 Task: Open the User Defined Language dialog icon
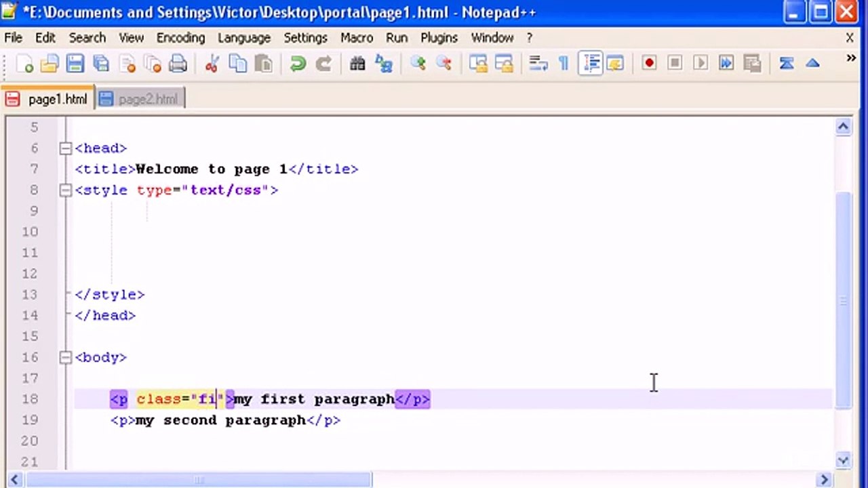tap(615, 64)
